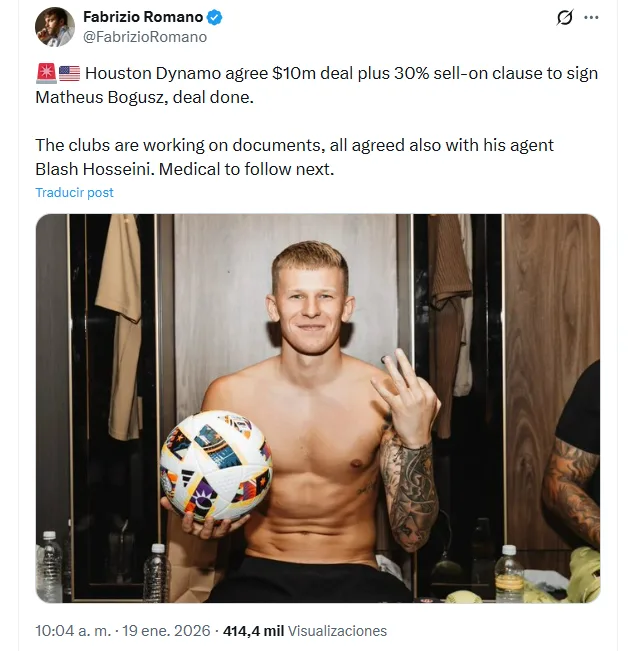Click the blue verified checkmark badge

pos(214,17)
